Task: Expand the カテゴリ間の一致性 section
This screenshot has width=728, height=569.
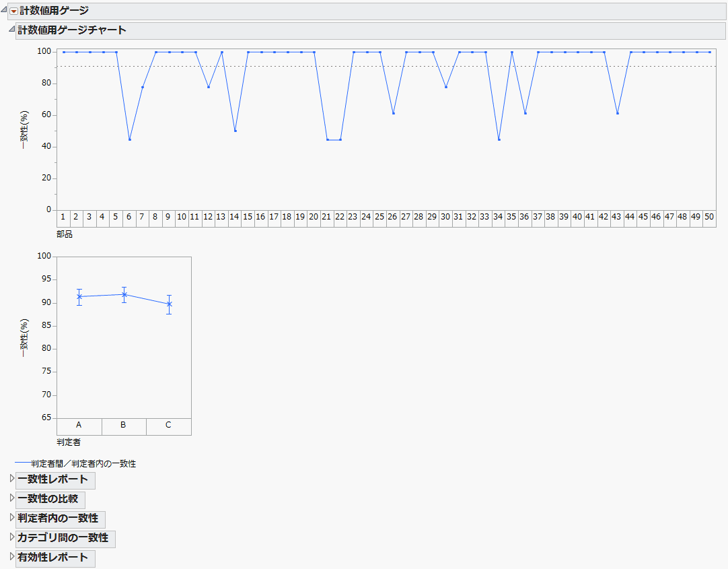Action: point(12,537)
